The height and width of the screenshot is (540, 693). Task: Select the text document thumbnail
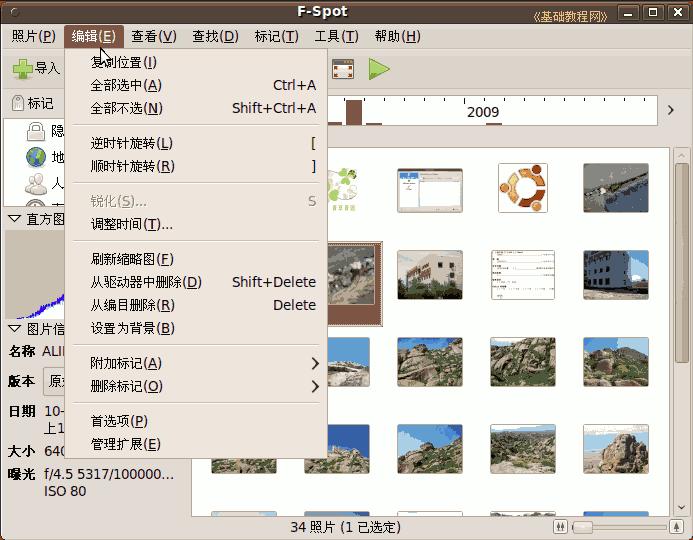coord(523,275)
